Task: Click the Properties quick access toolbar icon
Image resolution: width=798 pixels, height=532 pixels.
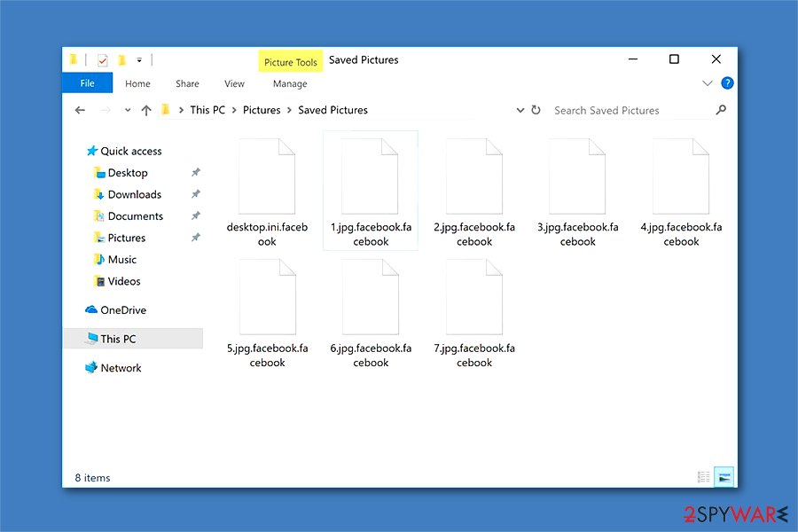Action: click(102, 60)
